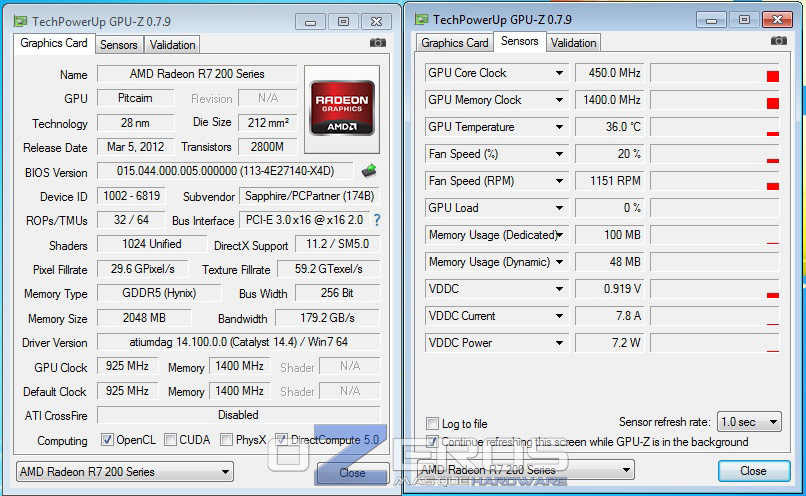Viewport: 806px width, 496px height.
Task: Click the Close button in the left window
Action: pyautogui.click(x=352, y=473)
